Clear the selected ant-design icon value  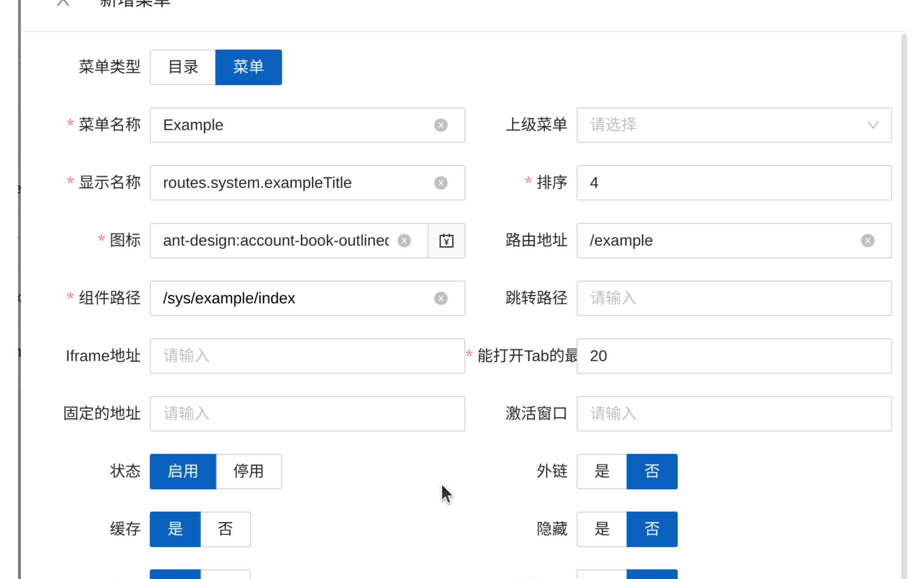(404, 241)
